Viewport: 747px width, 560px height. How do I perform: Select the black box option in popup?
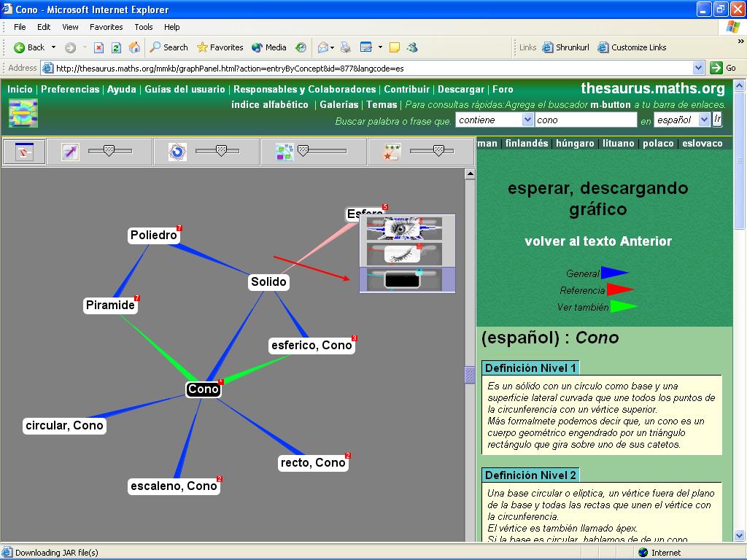pyautogui.click(x=403, y=279)
